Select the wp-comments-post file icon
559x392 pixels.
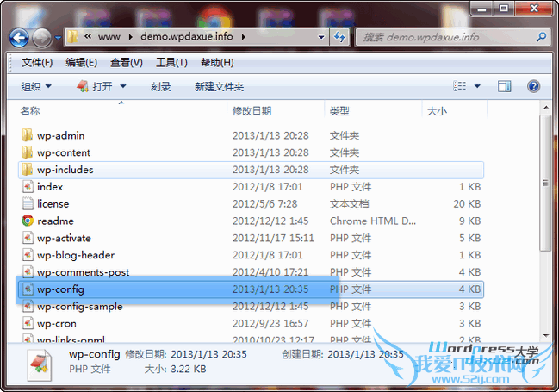click(x=28, y=272)
